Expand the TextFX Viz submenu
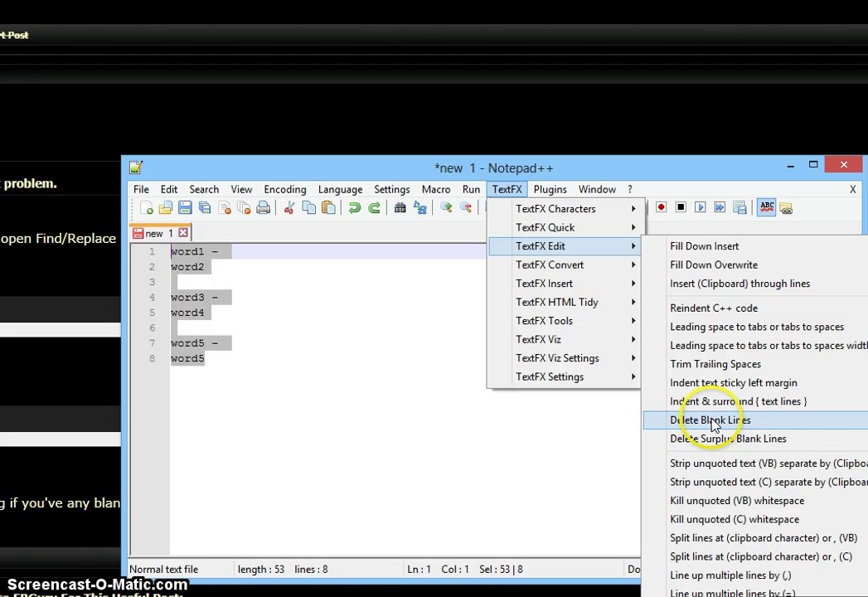The width and height of the screenshot is (868, 597). pyautogui.click(x=564, y=339)
